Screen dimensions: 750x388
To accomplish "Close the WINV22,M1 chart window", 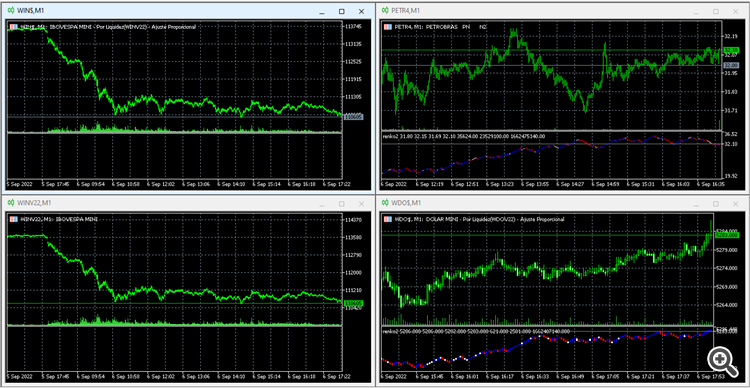I will click(x=361, y=203).
